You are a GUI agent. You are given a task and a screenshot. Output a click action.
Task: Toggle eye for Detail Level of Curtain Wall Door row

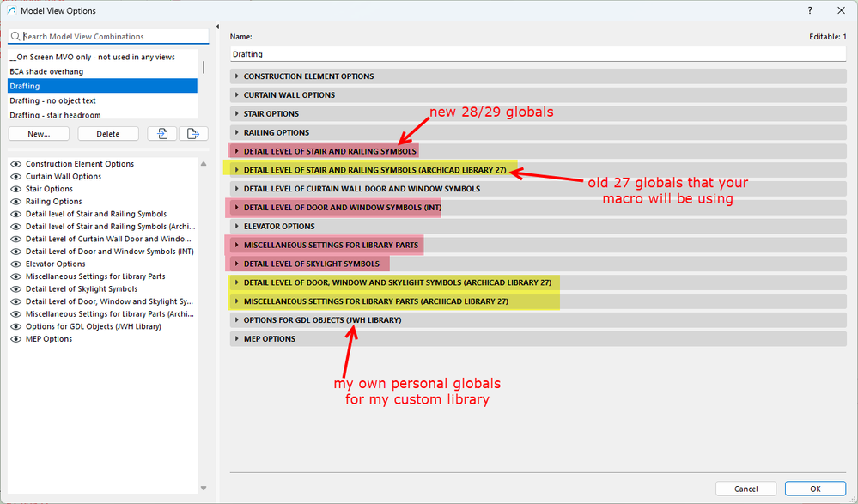(x=15, y=240)
